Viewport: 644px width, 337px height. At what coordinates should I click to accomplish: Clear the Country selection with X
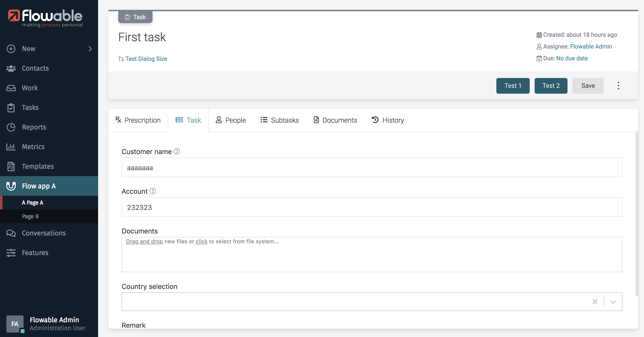coord(595,302)
